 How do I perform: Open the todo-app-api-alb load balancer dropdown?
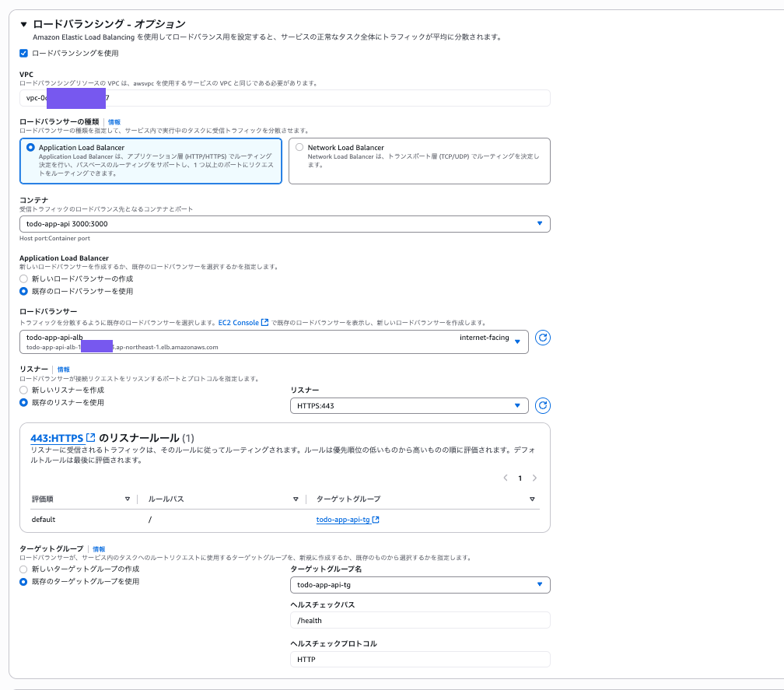click(x=274, y=341)
